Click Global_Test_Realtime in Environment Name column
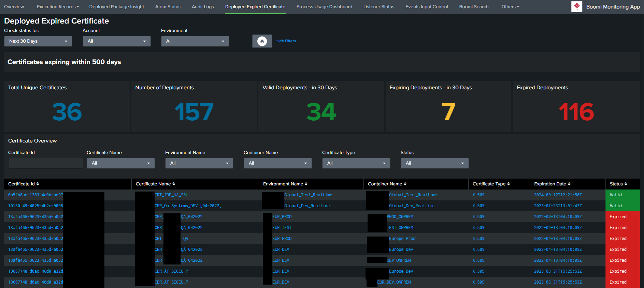The height and width of the screenshot is (288, 644). 308,195
